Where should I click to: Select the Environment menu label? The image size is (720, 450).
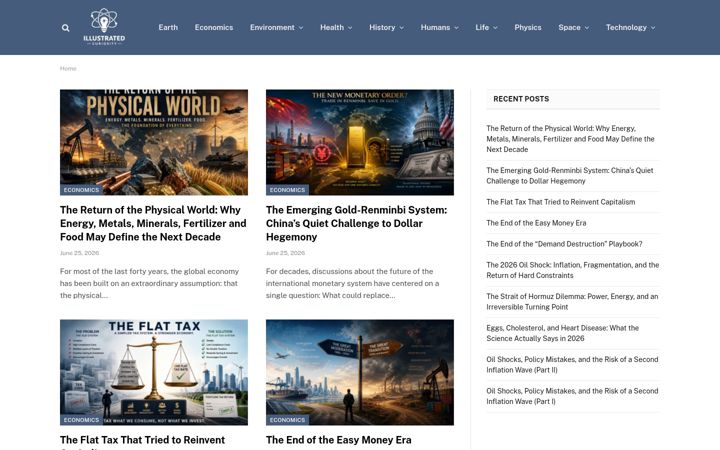(272, 28)
